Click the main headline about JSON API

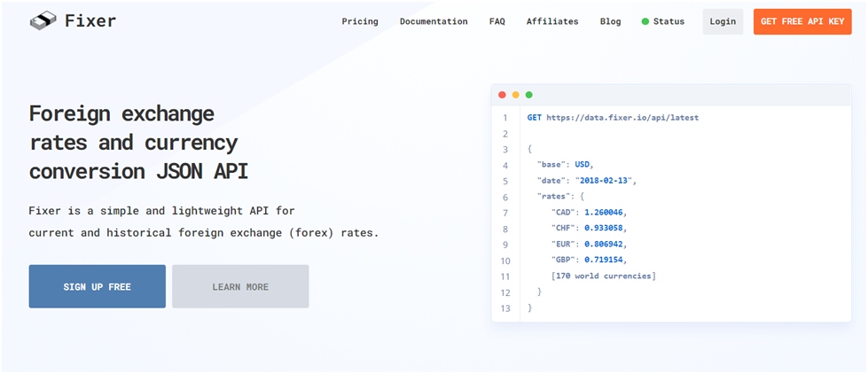pos(138,143)
